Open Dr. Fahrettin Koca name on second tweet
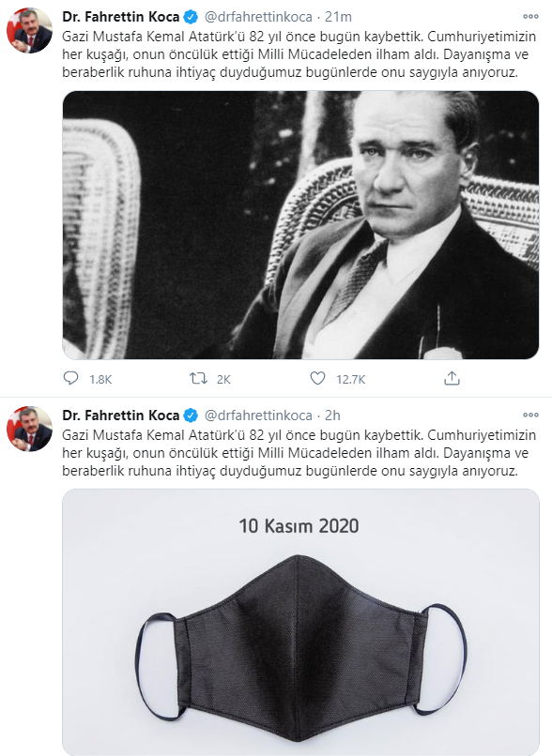The height and width of the screenshot is (756, 552). point(120,416)
